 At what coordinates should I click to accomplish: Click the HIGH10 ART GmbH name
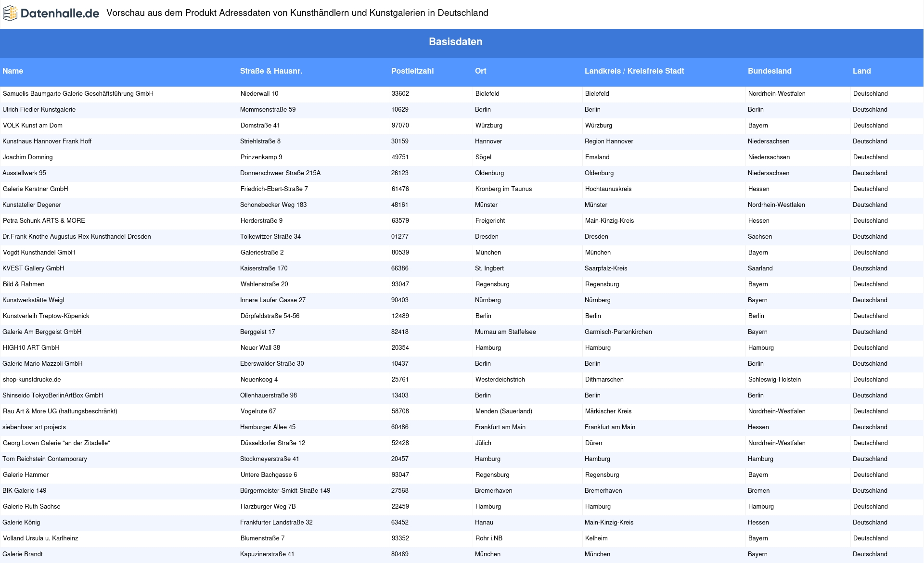pos(31,348)
